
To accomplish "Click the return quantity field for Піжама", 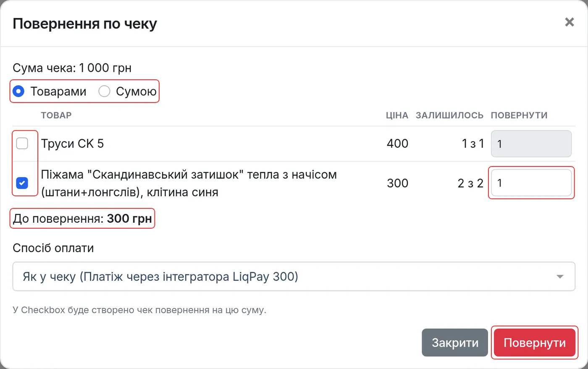I will pos(531,183).
